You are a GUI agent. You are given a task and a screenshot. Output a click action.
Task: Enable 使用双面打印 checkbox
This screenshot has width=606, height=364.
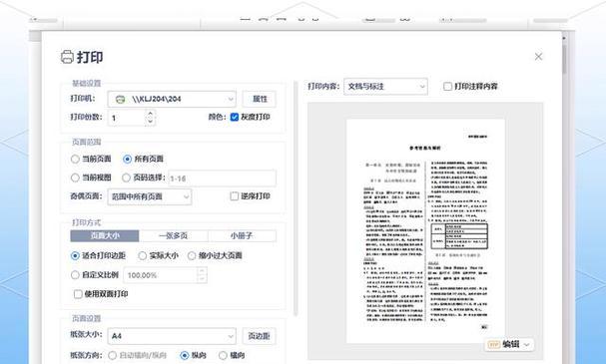coord(78,294)
